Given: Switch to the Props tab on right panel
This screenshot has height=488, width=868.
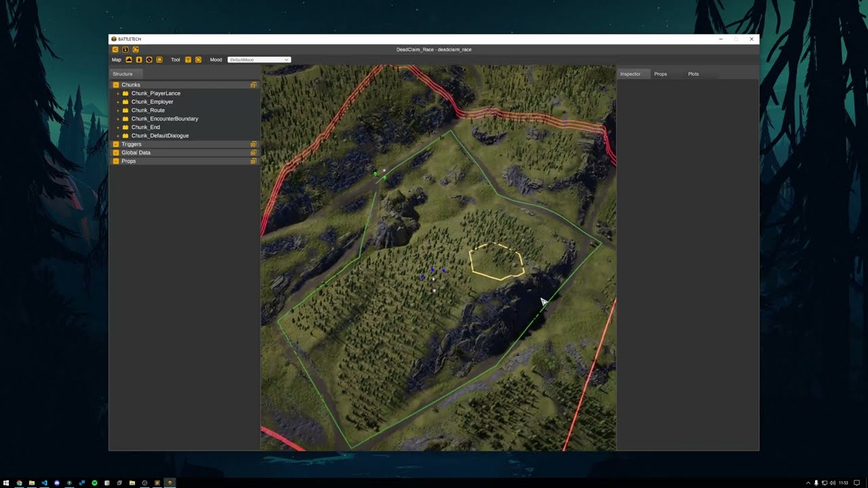Looking at the screenshot, I should click(660, 74).
